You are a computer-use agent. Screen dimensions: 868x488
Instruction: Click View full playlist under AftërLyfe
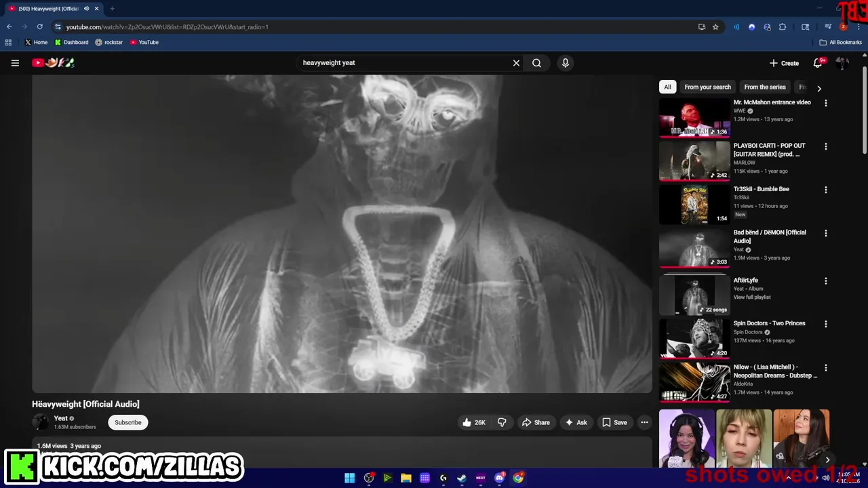(752, 297)
